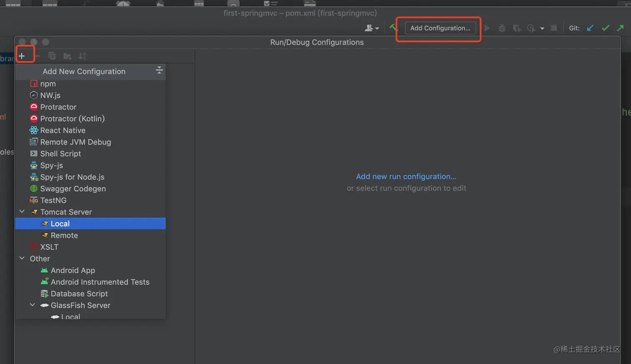Choose the Spy-js configuration
This screenshot has height=364, width=631.
point(91,165)
